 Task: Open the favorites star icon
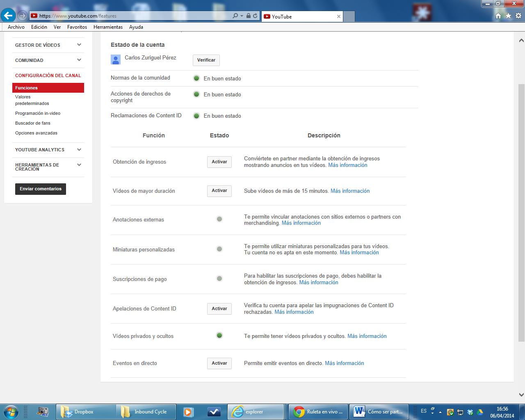pyautogui.click(x=508, y=16)
